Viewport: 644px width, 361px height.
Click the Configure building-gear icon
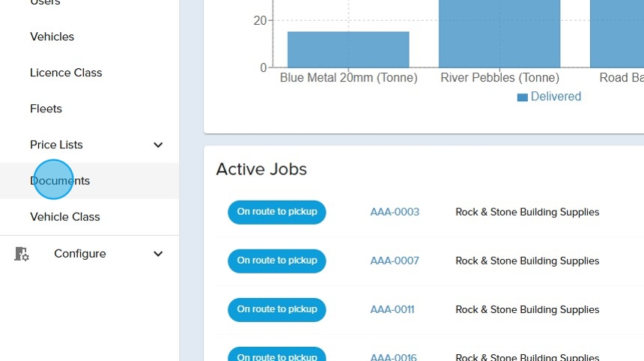(22, 254)
